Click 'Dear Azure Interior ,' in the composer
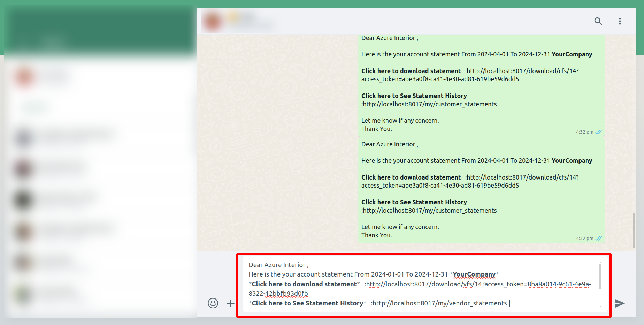Image resolution: width=644 pixels, height=325 pixels. click(278, 265)
